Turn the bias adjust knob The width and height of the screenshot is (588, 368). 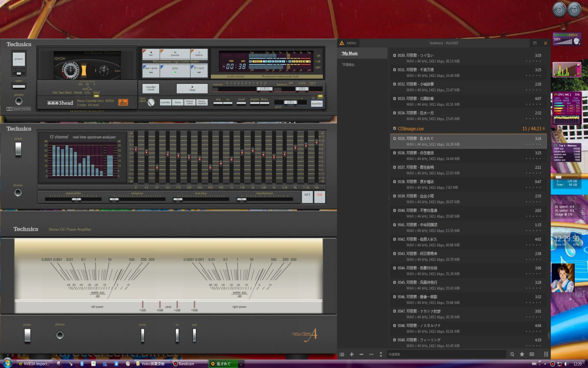pos(151,103)
